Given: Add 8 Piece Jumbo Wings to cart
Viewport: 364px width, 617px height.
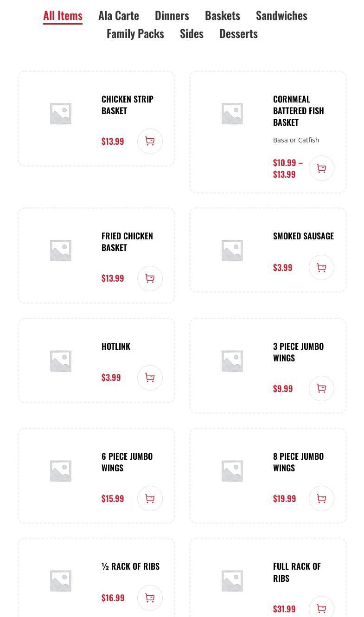Looking at the screenshot, I should [321, 498].
